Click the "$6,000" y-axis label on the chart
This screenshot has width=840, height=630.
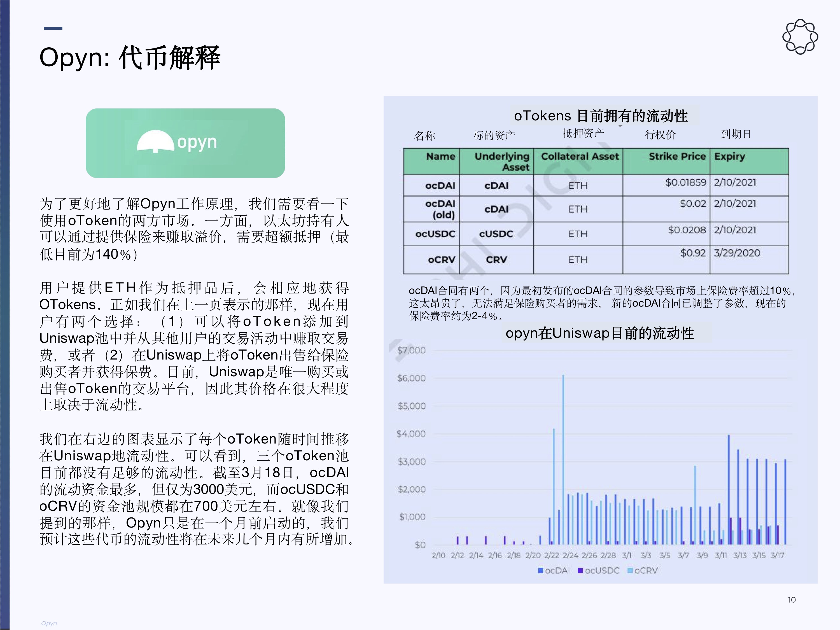coord(411,378)
